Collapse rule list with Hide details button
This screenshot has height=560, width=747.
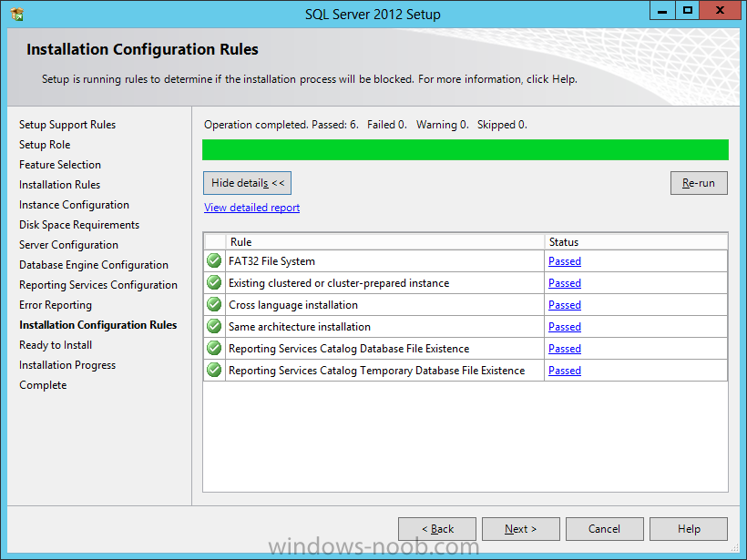click(x=247, y=183)
